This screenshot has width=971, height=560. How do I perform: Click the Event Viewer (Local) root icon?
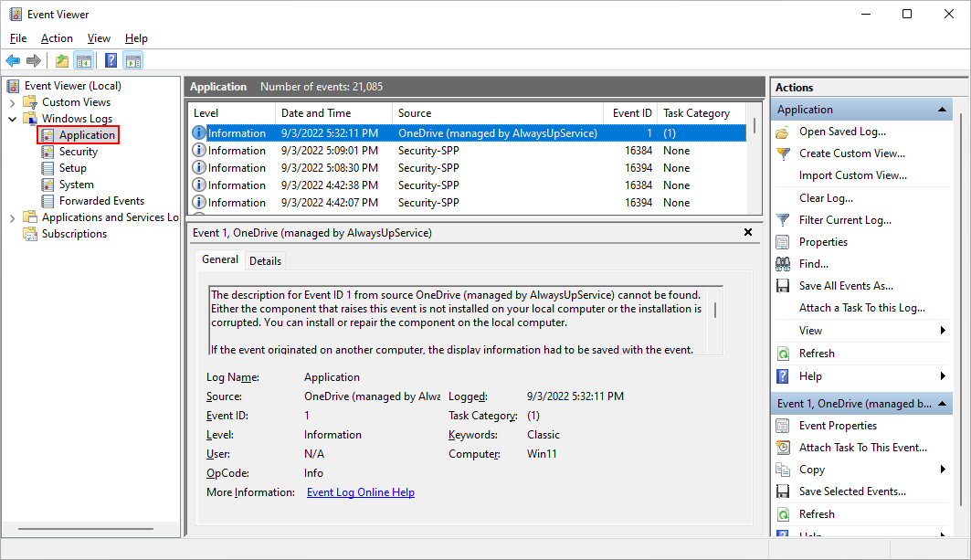[14, 86]
